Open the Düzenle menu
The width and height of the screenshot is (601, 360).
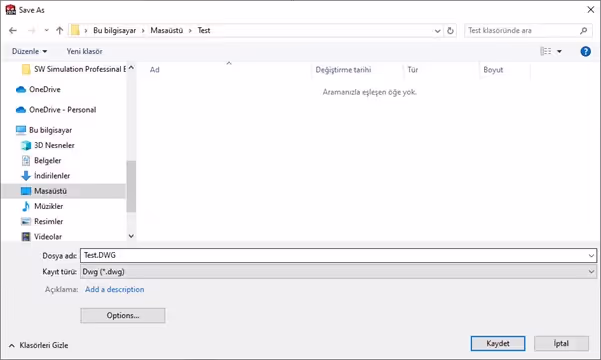(29, 51)
